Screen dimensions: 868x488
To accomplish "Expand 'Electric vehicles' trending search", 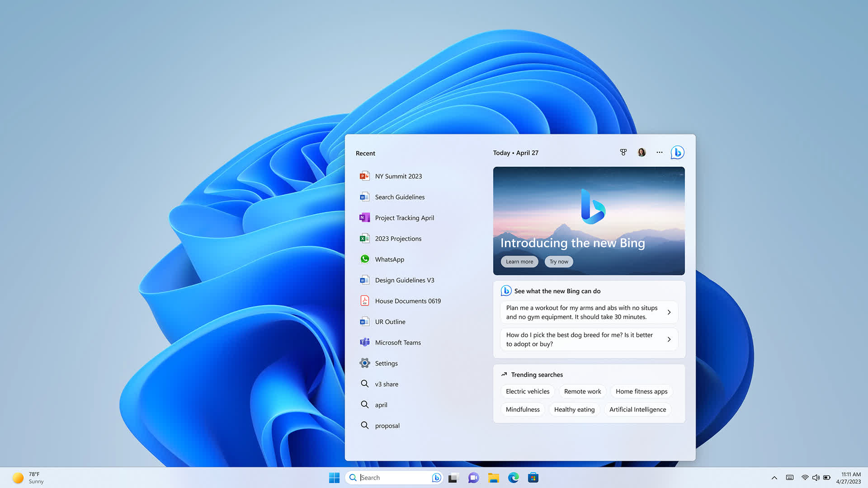I will (x=527, y=391).
